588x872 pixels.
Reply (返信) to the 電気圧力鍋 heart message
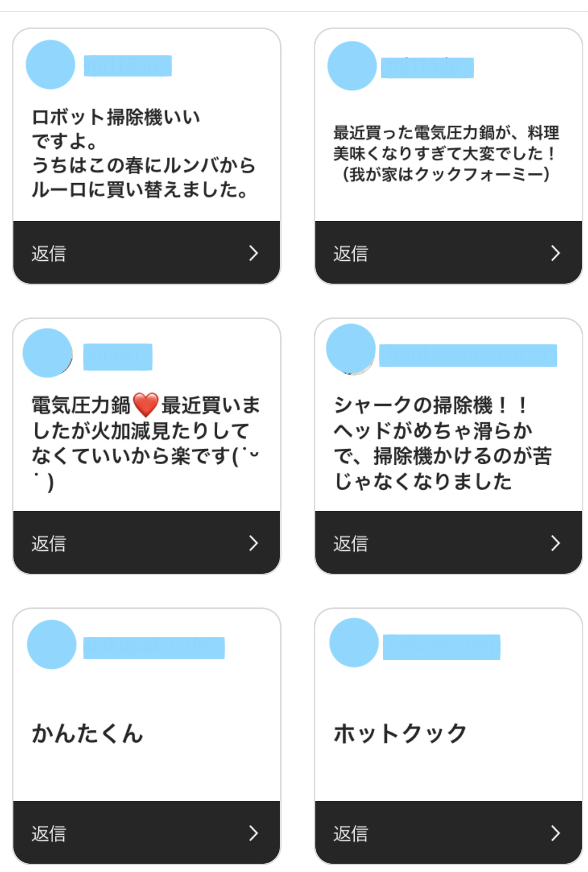tap(49, 543)
